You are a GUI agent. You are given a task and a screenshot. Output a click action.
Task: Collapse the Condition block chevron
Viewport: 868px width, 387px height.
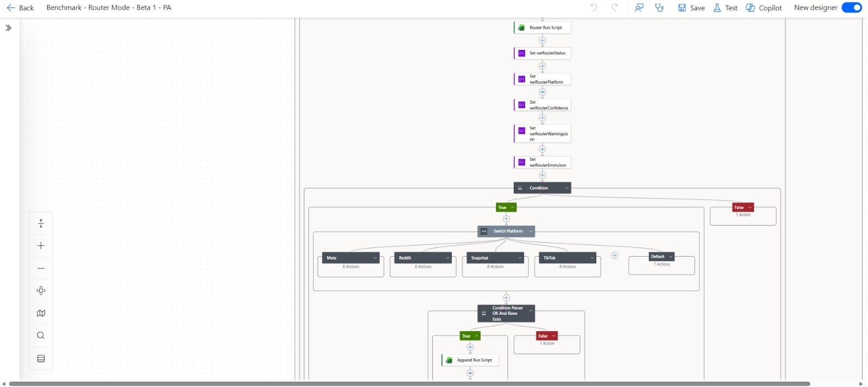point(567,188)
